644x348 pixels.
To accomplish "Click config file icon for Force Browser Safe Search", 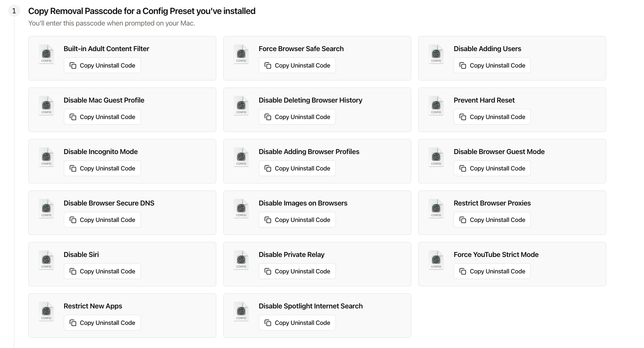I will [241, 54].
